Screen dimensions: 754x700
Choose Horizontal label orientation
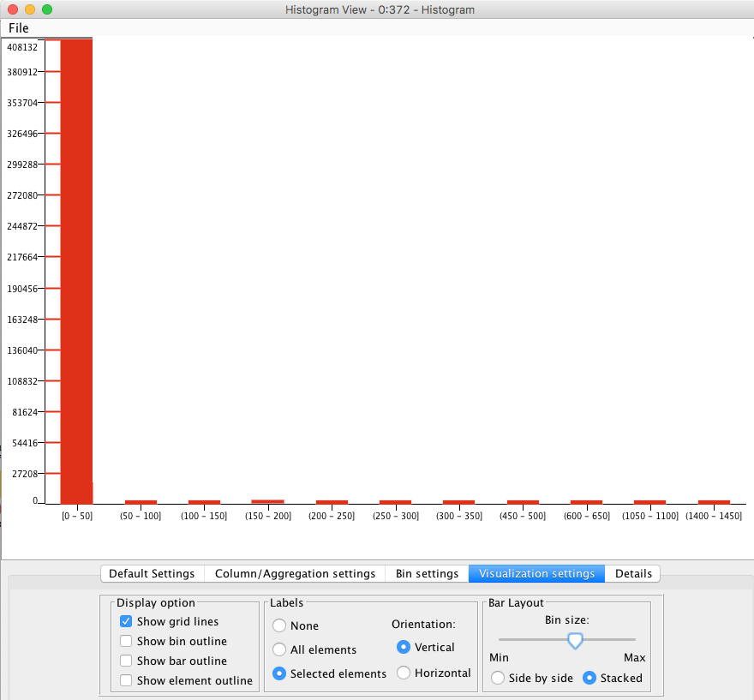[x=404, y=673]
